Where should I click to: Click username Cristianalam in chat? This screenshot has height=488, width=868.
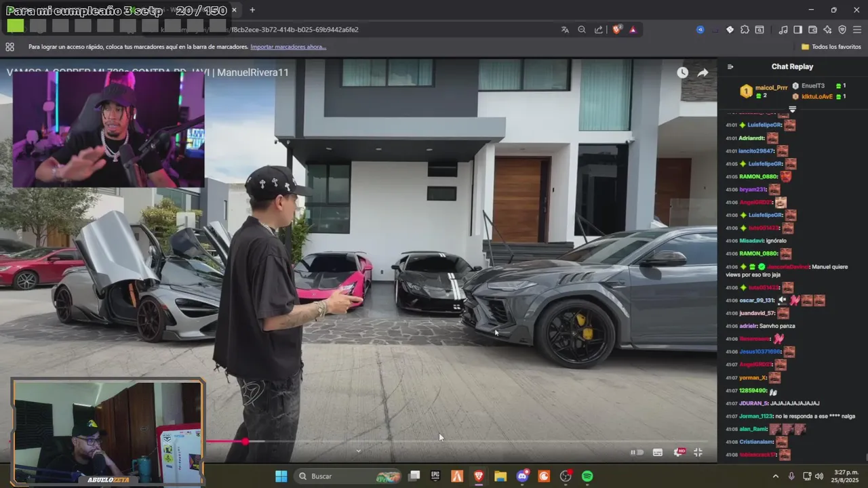tap(757, 442)
